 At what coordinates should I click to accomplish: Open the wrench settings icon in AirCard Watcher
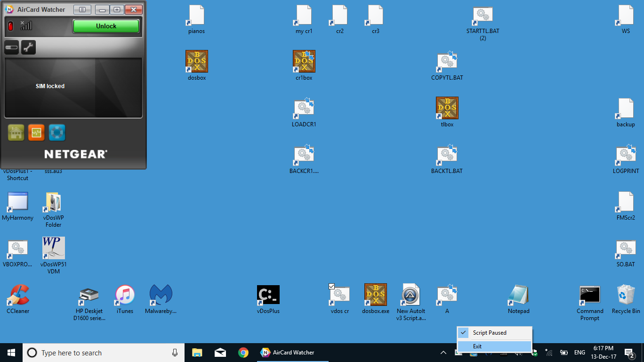click(28, 47)
